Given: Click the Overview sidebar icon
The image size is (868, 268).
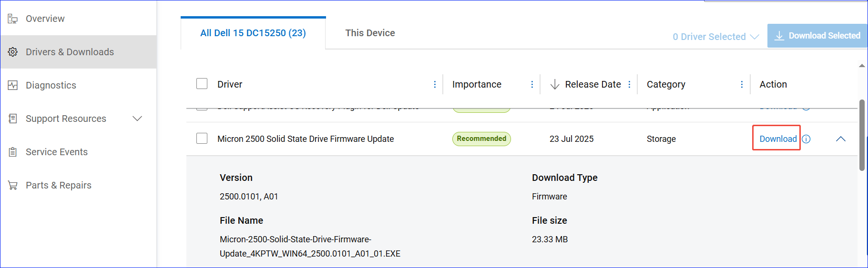Looking at the screenshot, I should [13, 19].
